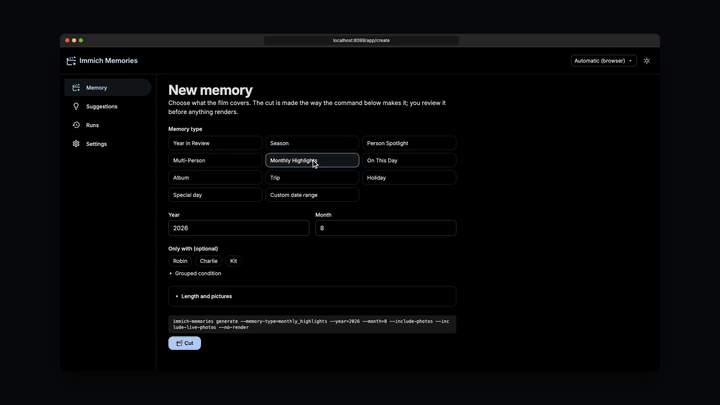Open Settings with the gear icon
The height and width of the screenshot is (405, 720).
76,144
